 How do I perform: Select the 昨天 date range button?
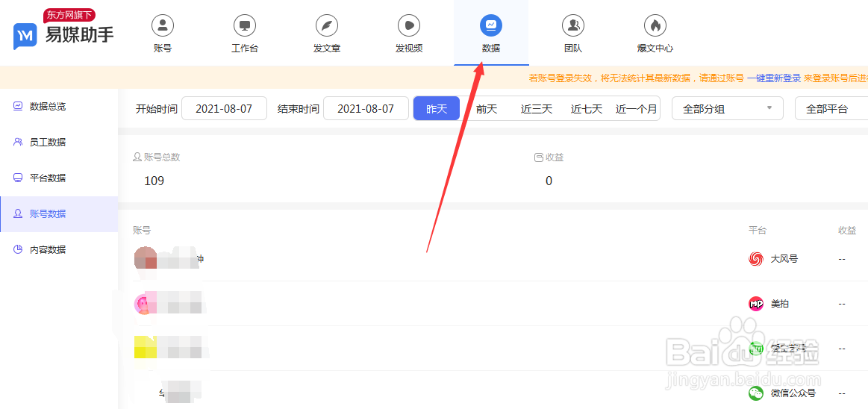437,108
